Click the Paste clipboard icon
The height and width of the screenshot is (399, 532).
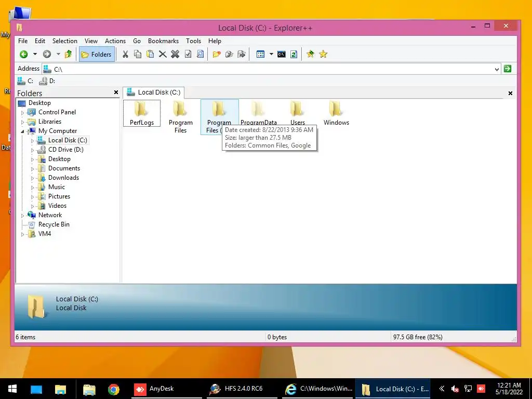pos(150,54)
